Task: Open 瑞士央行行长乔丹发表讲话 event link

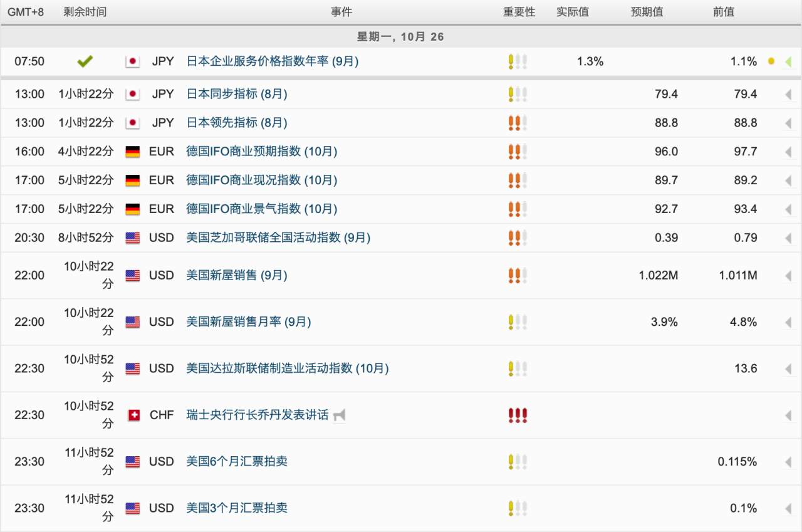Action: (x=258, y=415)
